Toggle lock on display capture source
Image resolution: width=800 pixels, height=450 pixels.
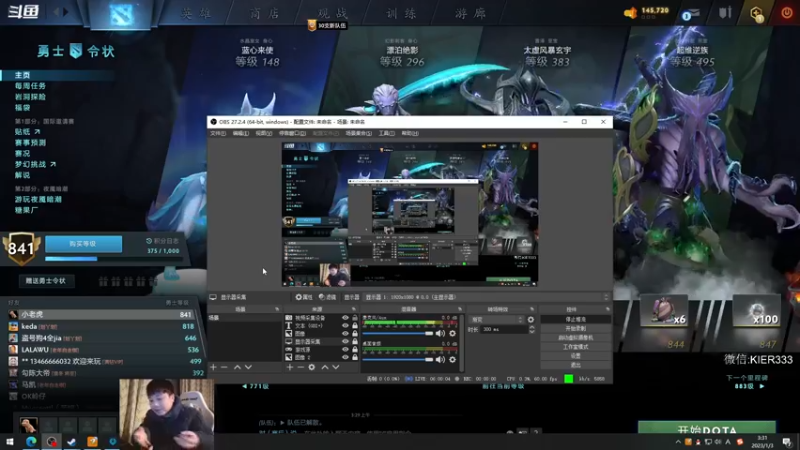[355, 341]
